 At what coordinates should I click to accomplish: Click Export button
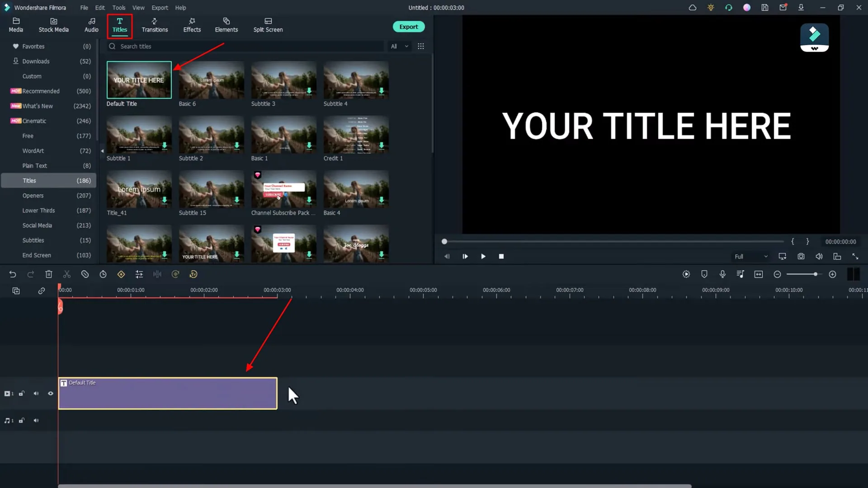click(408, 26)
